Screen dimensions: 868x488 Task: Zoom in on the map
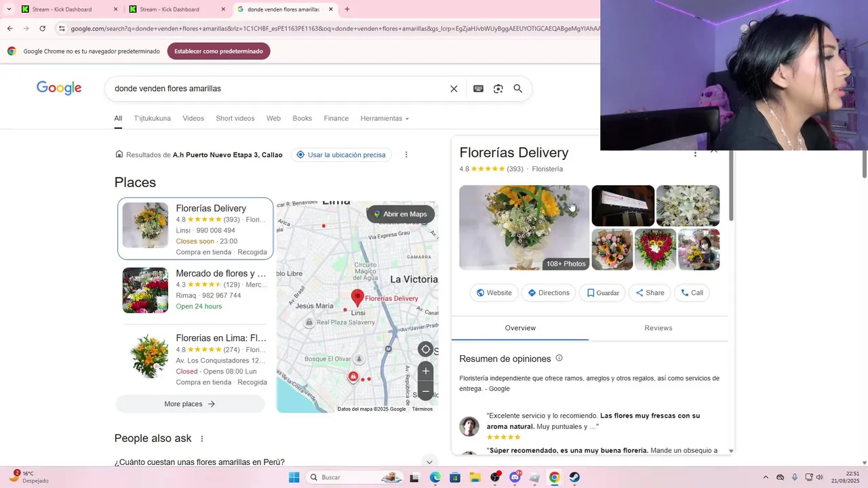[x=426, y=371]
